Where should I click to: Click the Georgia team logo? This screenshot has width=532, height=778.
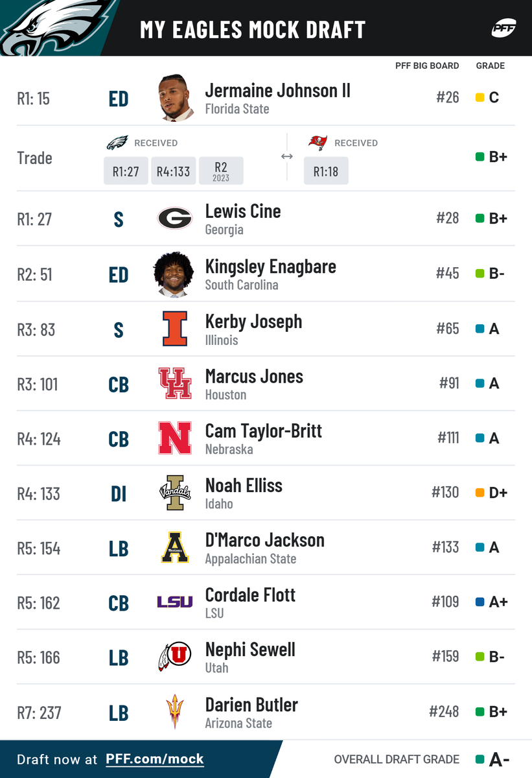click(175, 218)
